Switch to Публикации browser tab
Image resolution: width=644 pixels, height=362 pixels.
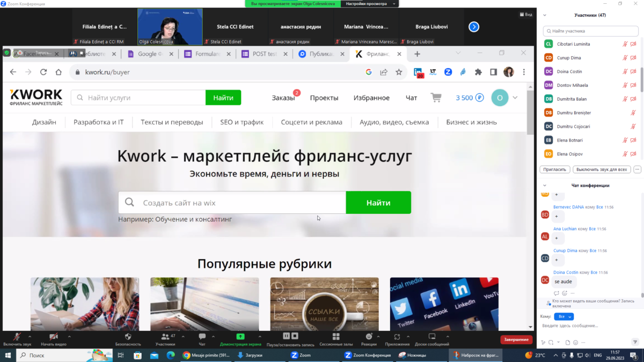tap(322, 54)
